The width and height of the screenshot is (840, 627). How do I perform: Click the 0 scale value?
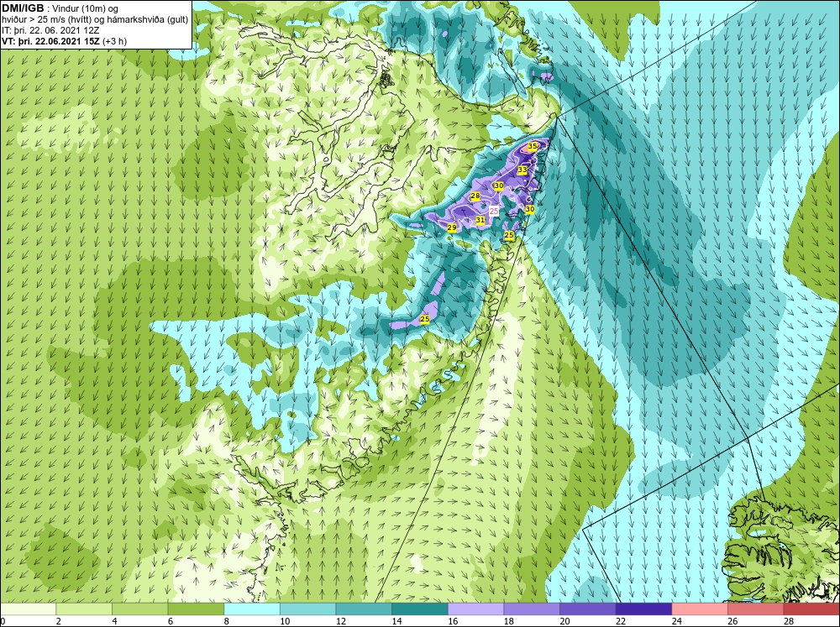[x=3, y=621]
